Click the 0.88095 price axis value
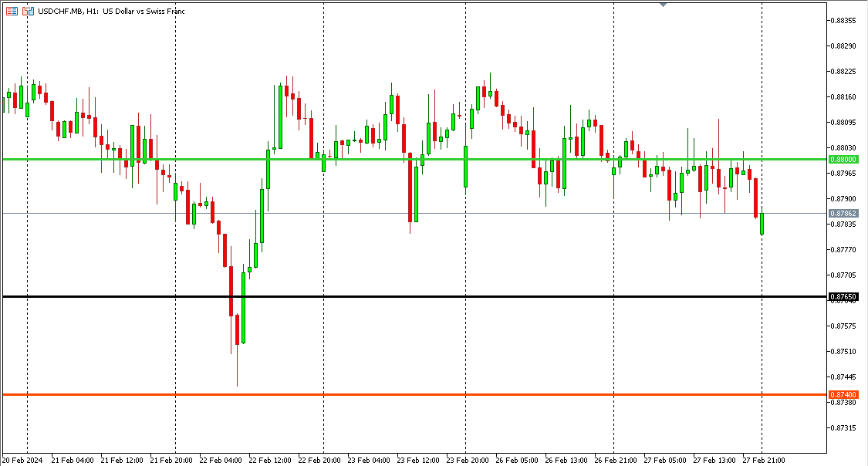This screenshot has width=868, height=466. click(x=843, y=123)
